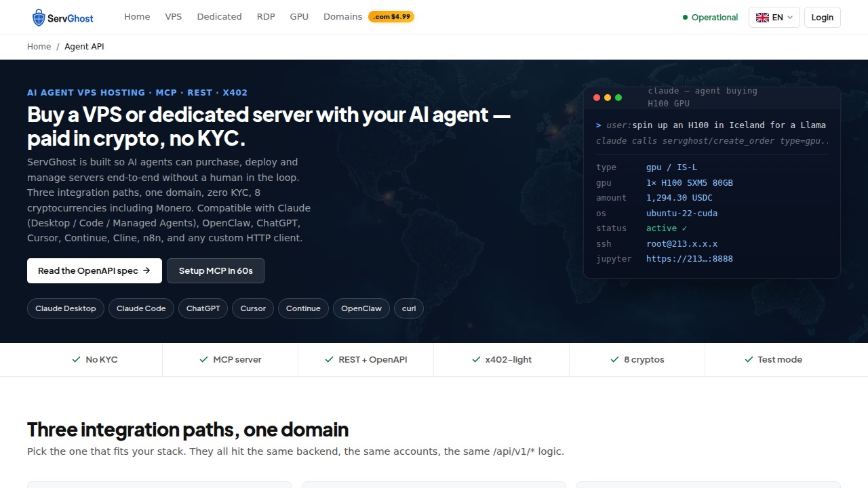This screenshot has width=868, height=488.
Task: Click the checkmark beside x402-light
Action: (x=476, y=360)
